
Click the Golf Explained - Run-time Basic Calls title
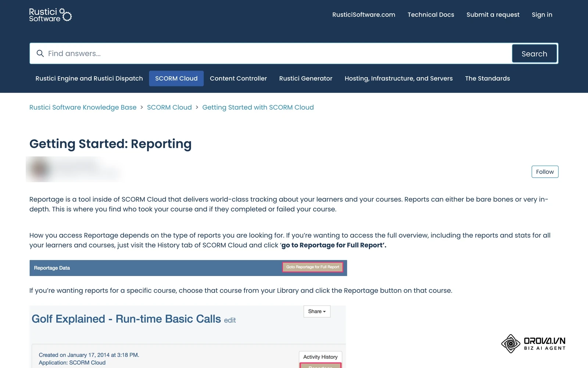coord(126,319)
